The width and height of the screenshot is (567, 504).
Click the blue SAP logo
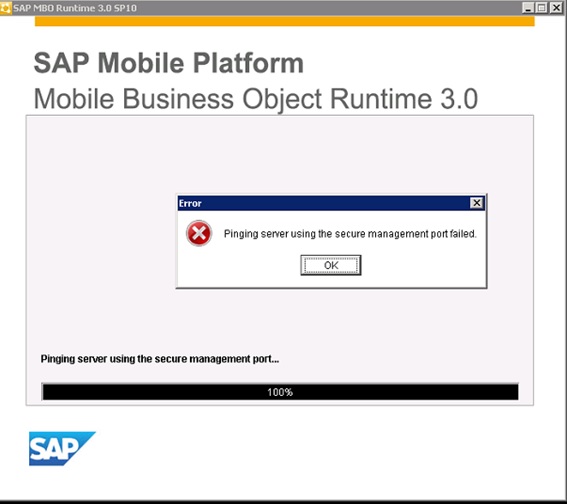[62, 448]
